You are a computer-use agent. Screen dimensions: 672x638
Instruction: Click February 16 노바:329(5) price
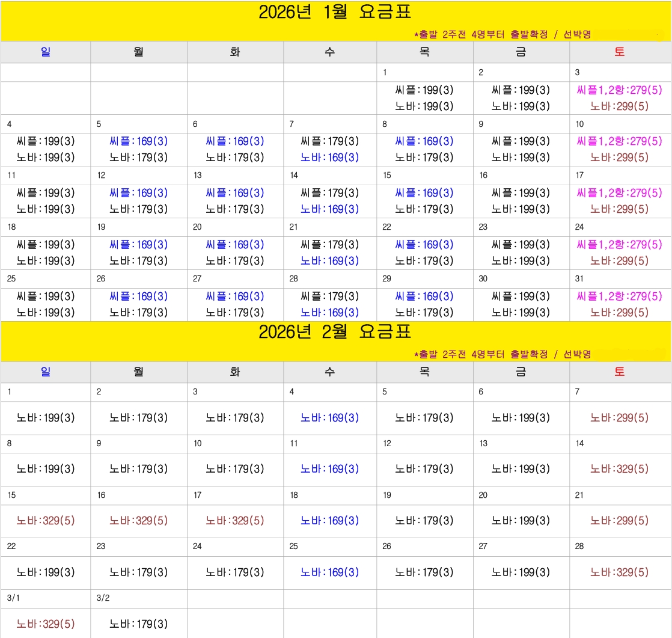(139, 521)
